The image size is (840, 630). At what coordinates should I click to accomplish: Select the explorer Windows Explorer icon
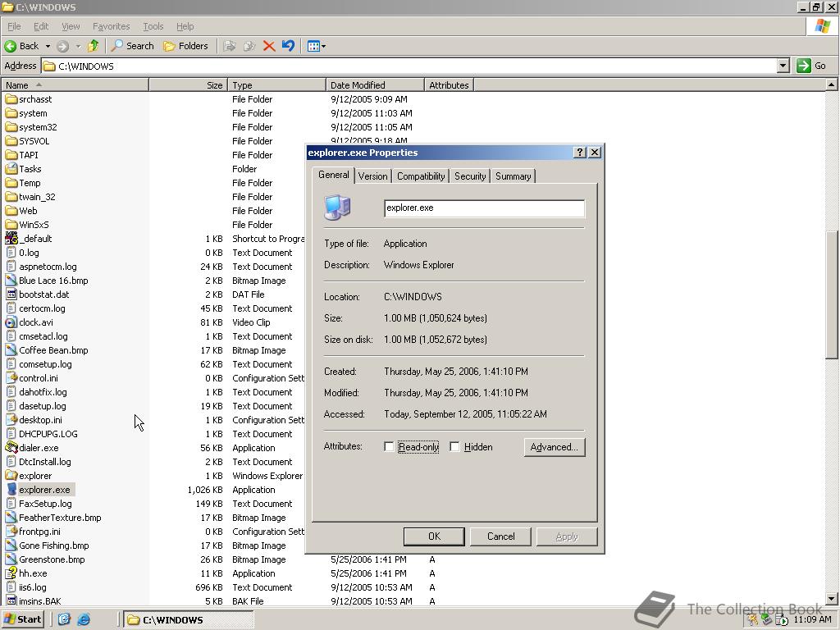(11, 475)
